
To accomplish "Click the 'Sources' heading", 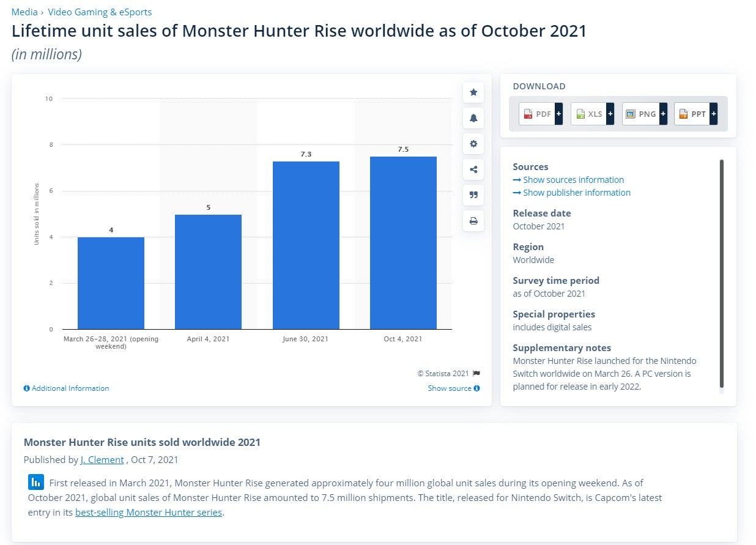I will (530, 167).
